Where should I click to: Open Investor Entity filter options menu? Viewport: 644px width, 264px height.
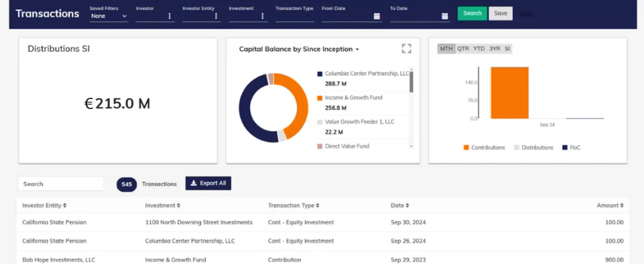(x=216, y=16)
